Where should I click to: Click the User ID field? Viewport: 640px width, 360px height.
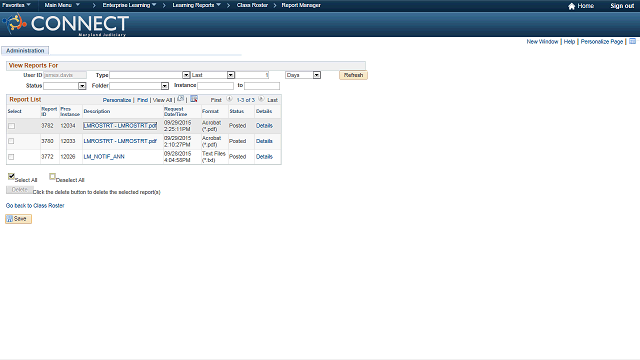click(65, 75)
